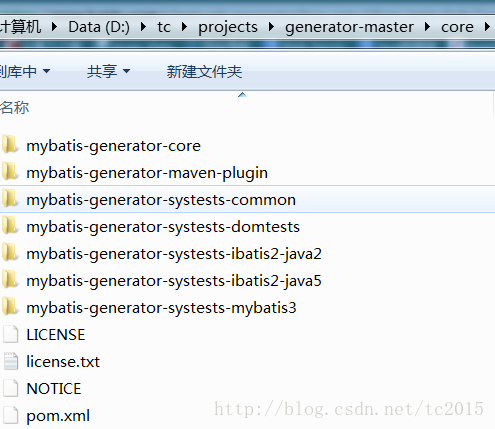Expand the arrow after projects breadcrumb
This screenshot has width=495, height=429.
tap(271, 27)
